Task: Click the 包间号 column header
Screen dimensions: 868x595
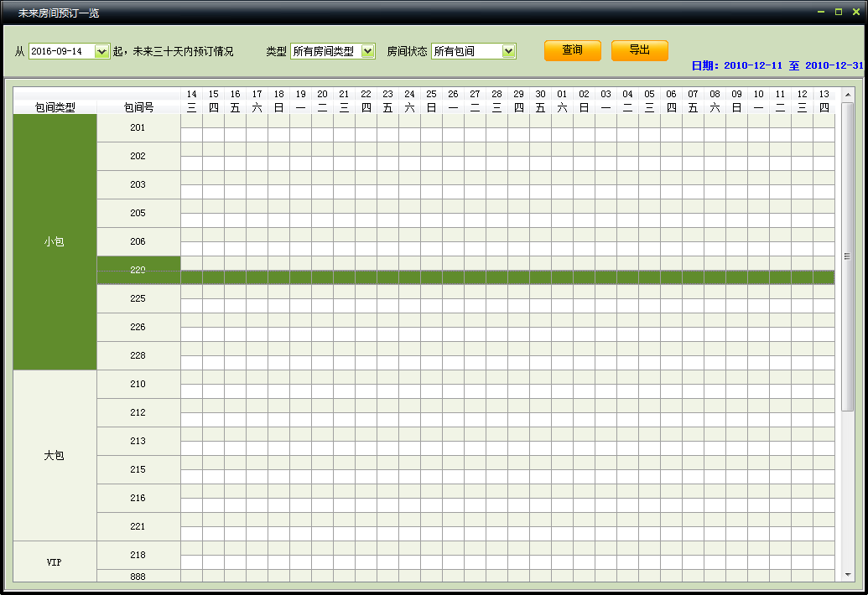Action: [138, 107]
